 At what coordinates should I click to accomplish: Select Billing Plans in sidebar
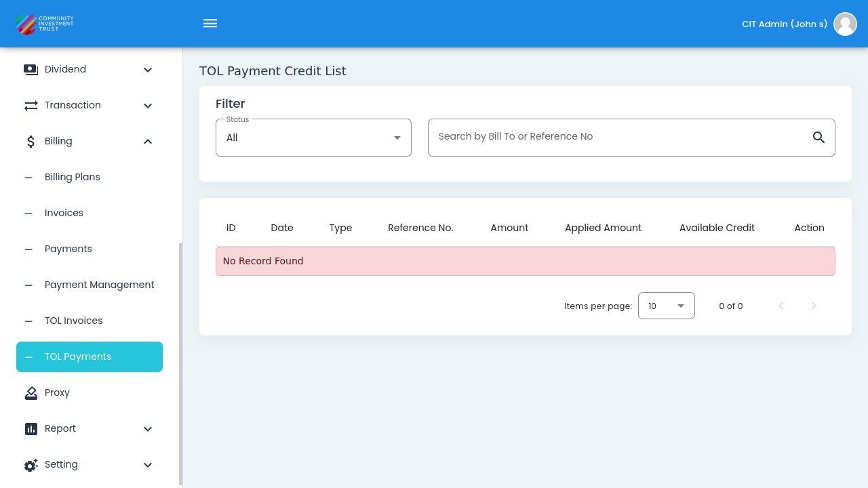pyautogui.click(x=72, y=177)
